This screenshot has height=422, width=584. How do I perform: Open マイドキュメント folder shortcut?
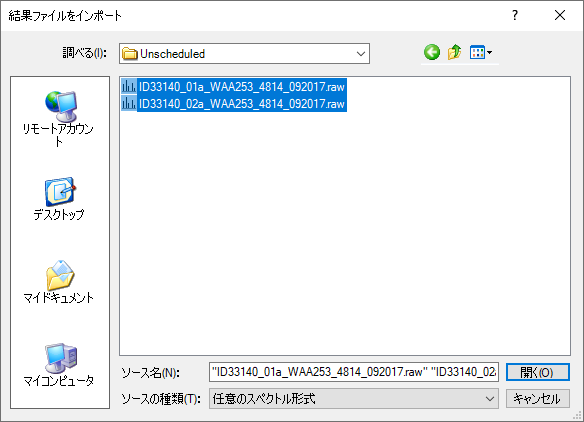(x=60, y=282)
